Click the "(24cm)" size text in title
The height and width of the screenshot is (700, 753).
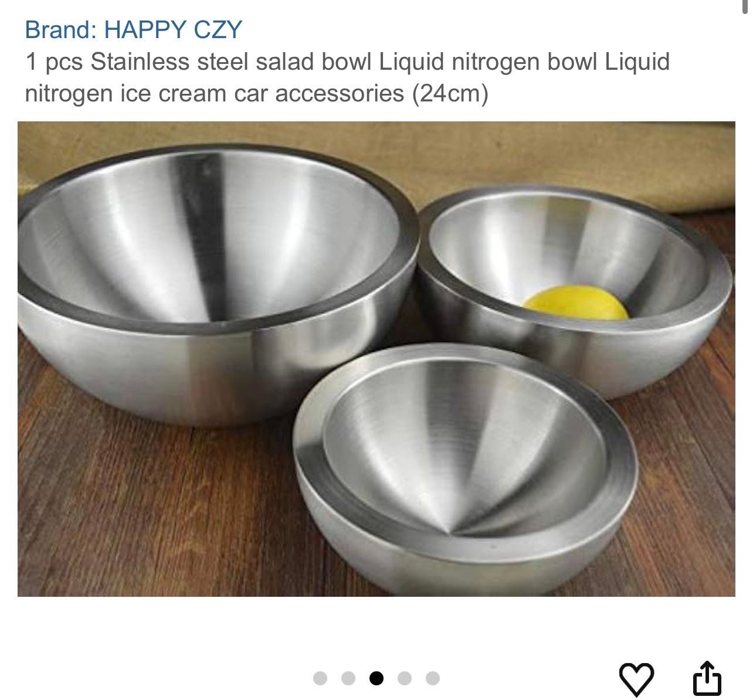pyautogui.click(x=450, y=93)
